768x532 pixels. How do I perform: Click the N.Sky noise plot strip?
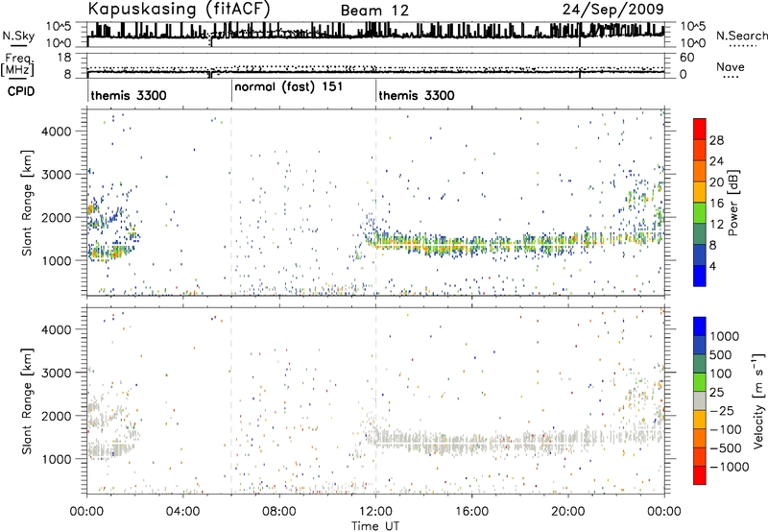coord(375,35)
